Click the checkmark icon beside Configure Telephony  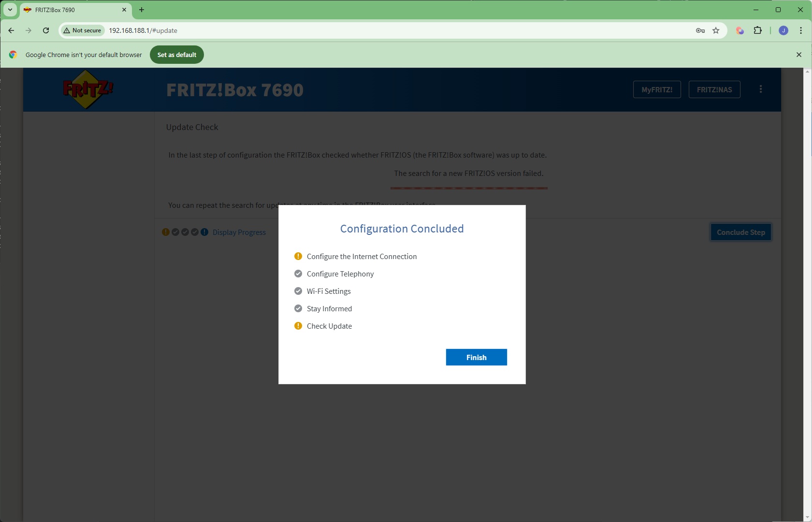click(x=298, y=274)
